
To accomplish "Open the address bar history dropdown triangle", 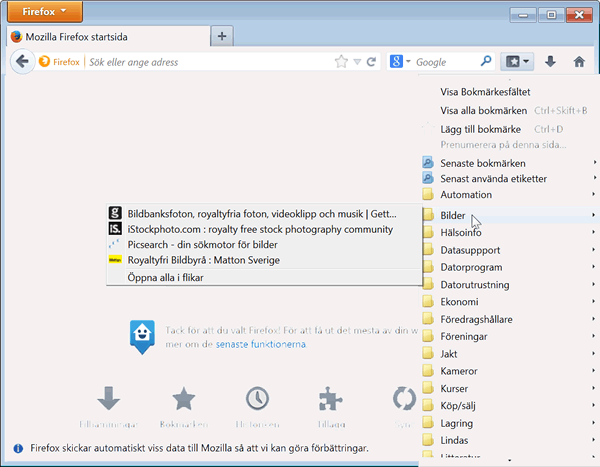I will coord(357,62).
